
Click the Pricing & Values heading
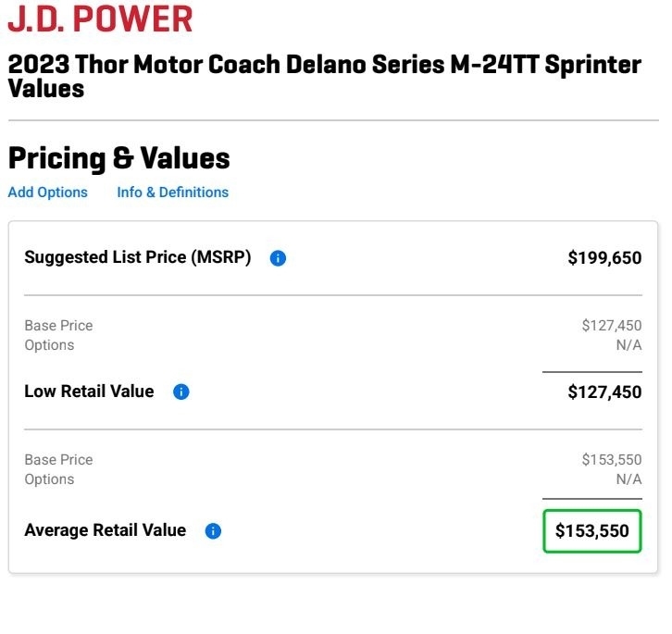[x=118, y=158]
